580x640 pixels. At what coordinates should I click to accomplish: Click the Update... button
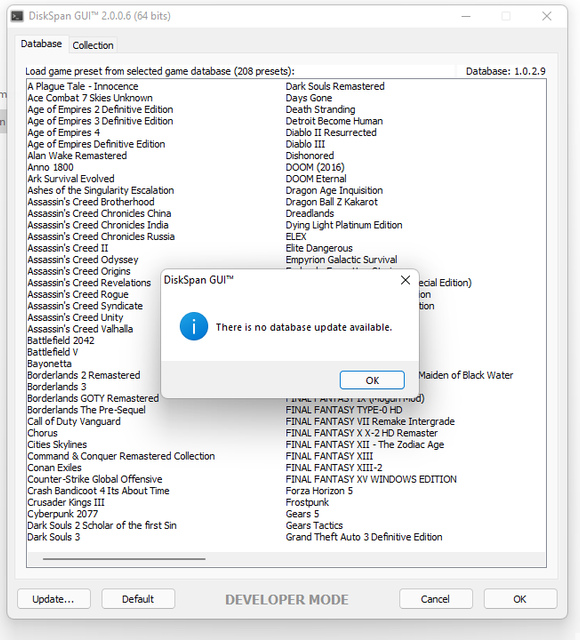[53, 599]
